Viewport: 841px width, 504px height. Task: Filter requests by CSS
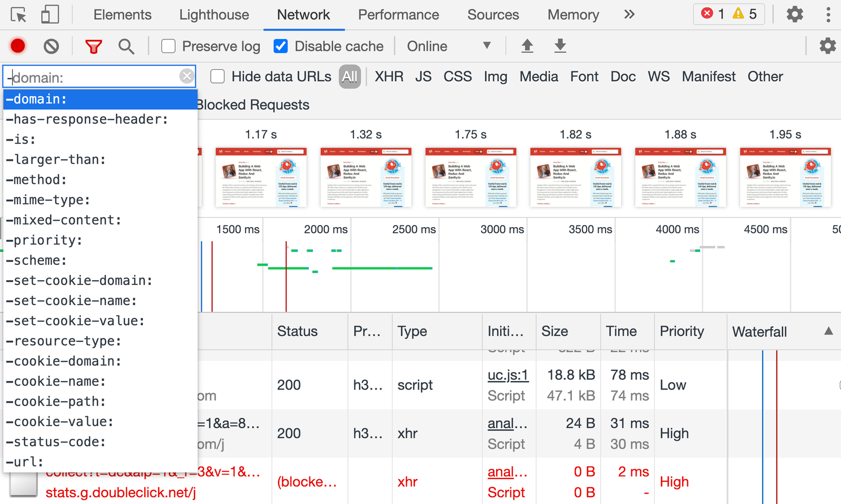point(457,77)
